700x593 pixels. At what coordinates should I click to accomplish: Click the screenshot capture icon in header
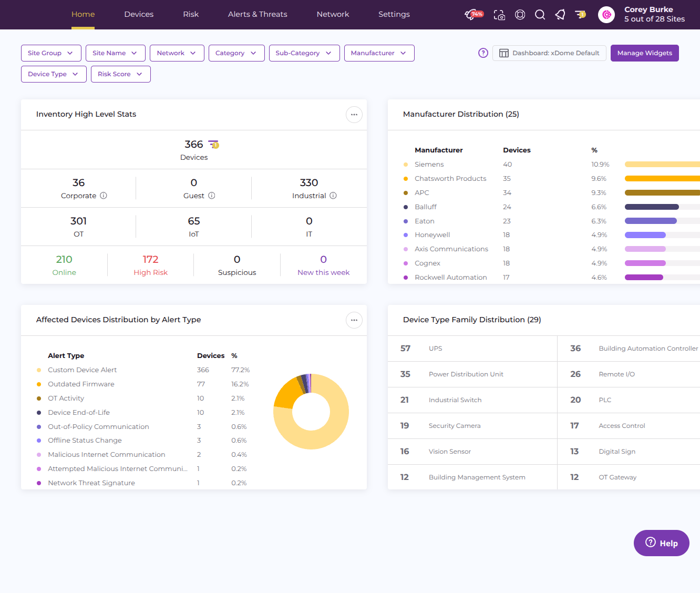[x=499, y=15]
